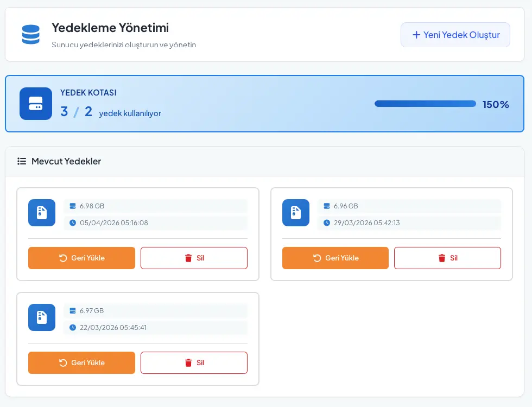Click the clock icon next to 05/04/2026 05:16:08
This screenshot has width=532, height=407.
pos(73,222)
